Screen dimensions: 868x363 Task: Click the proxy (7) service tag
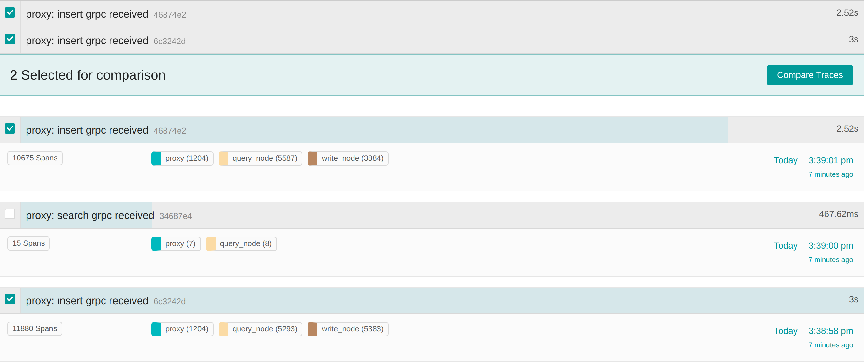176,244
